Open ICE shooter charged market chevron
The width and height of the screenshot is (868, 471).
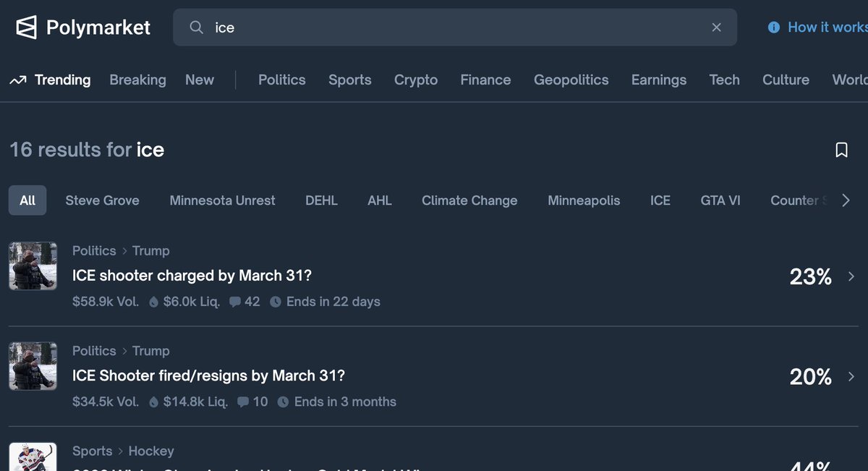[851, 276]
